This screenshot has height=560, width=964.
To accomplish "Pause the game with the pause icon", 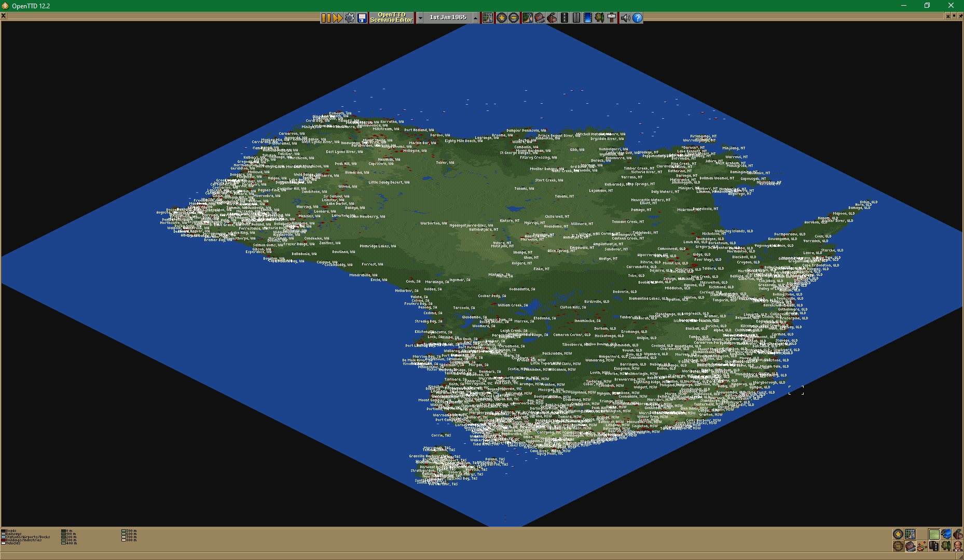I will 326,18.
